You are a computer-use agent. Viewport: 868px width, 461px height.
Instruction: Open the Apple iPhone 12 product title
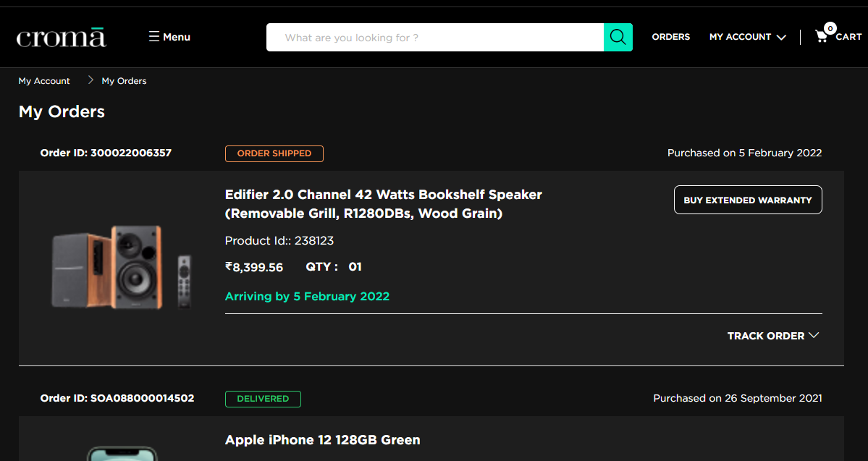pos(322,440)
